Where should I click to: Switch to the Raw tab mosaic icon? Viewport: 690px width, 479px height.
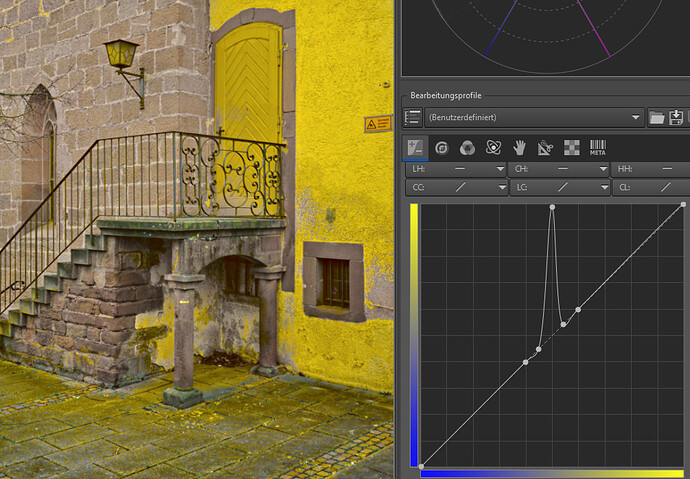pyautogui.click(x=571, y=148)
